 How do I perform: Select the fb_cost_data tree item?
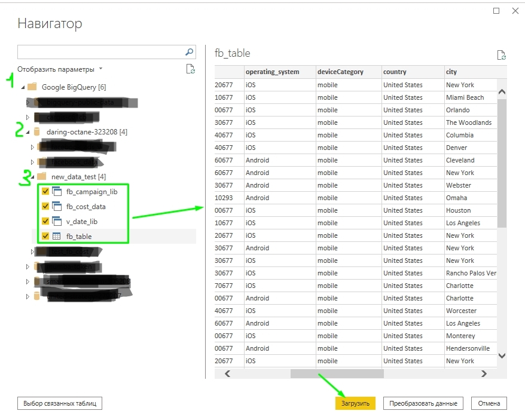pyautogui.click(x=86, y=207)
